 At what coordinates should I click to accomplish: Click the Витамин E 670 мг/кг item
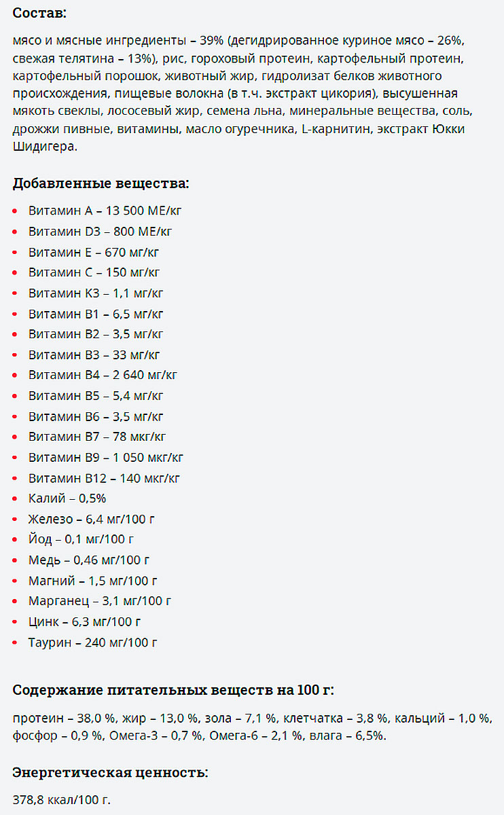(x=94, y=252)
